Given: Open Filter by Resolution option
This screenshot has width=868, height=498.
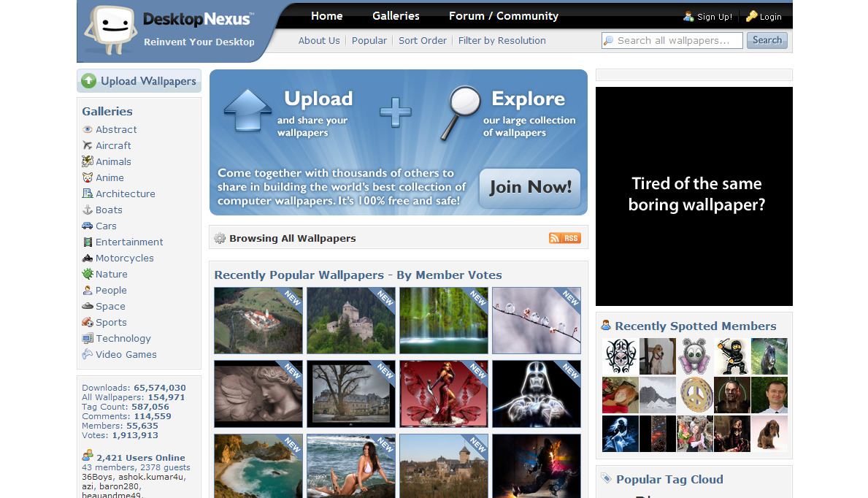Looking at the screenshot, I should (x=502, y=40).
